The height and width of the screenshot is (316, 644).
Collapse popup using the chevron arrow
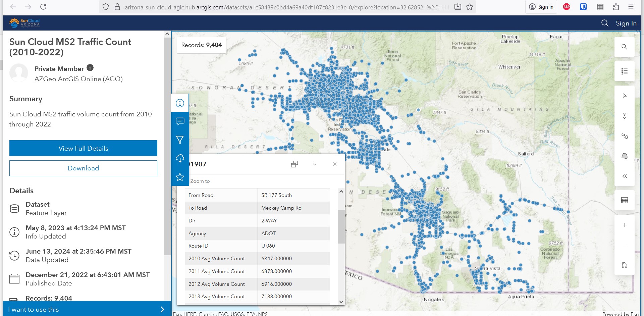tap(314, 164)
